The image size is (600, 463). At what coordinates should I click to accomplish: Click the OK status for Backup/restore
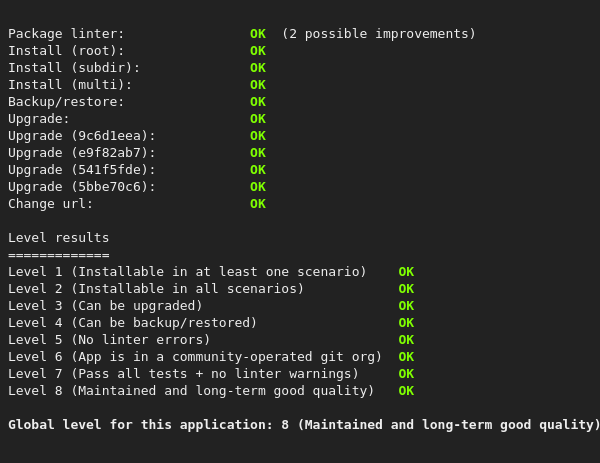tap(258, 102)
